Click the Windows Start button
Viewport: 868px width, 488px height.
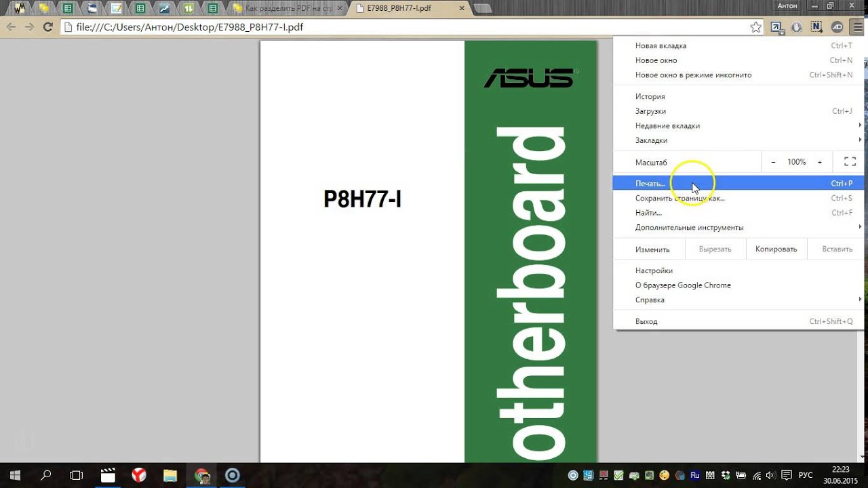[x=15, y=475]
